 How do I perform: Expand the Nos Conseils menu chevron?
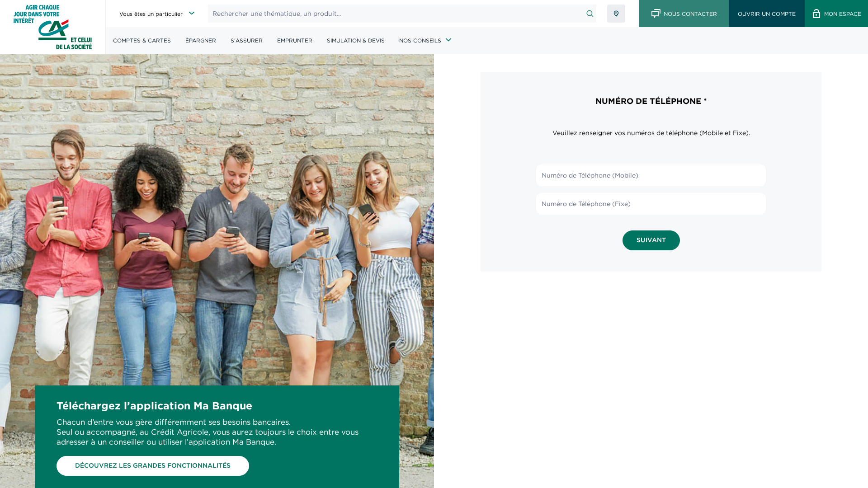[x=448, y=40]
